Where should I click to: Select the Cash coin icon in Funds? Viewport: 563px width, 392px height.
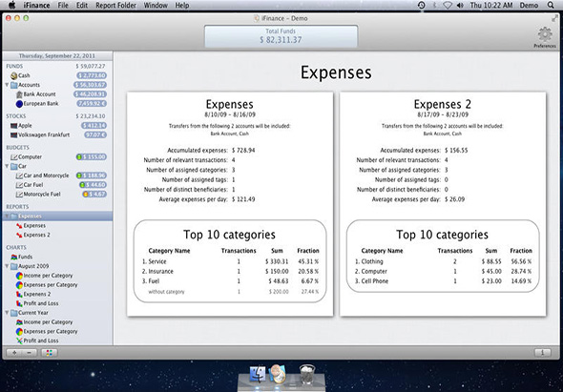pos(14,75)
